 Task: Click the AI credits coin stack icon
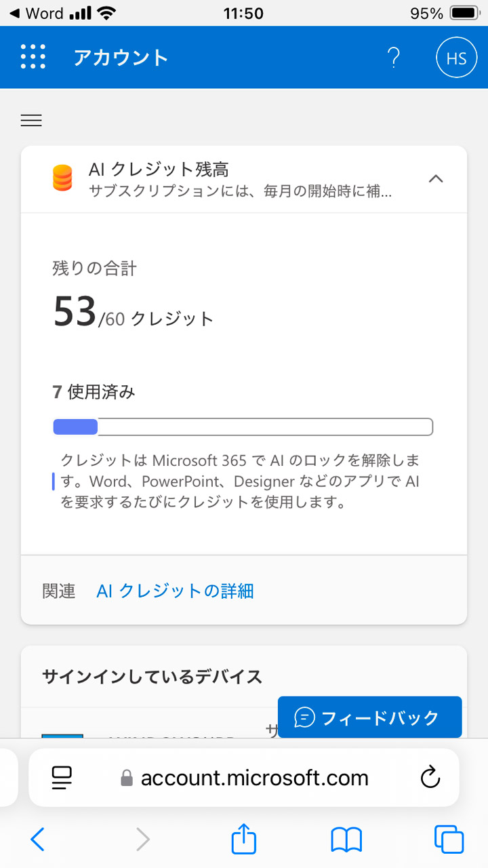pyautogui.click(x=62, y=178)
